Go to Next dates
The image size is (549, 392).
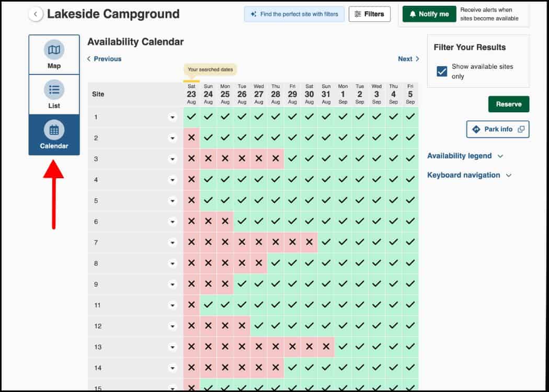coord(408,59)
